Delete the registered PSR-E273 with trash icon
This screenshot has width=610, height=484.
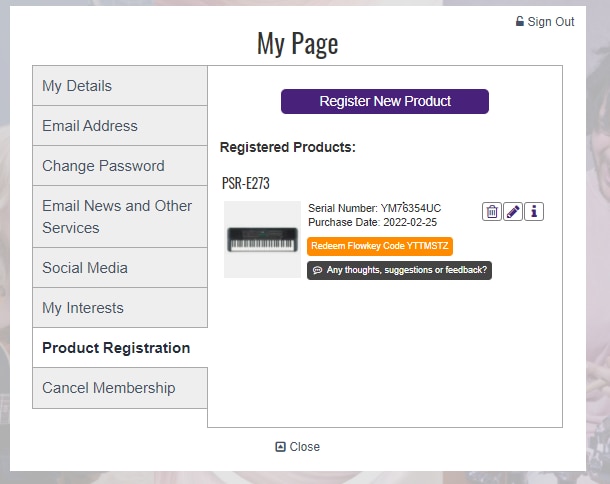(x=492, y=212)
